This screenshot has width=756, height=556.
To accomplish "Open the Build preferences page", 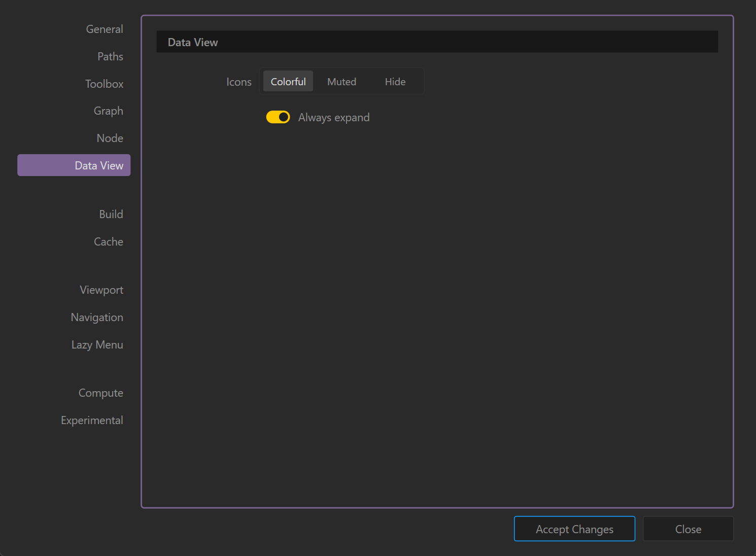I will (x=111, y=215).
